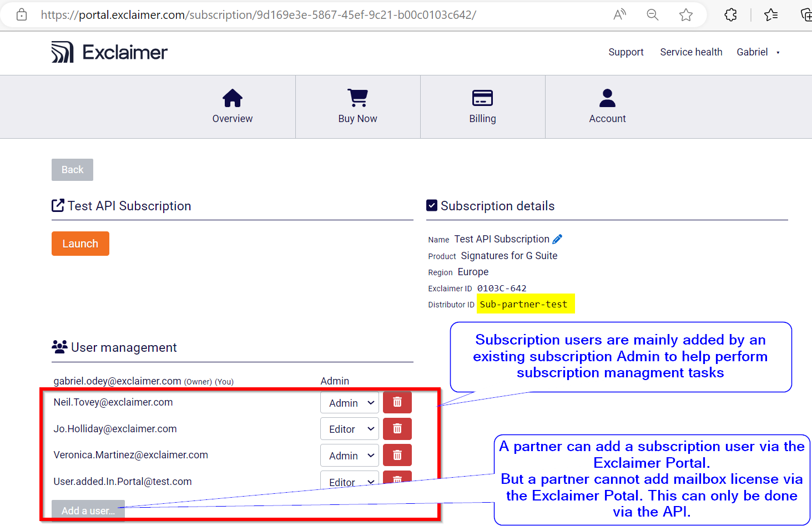This screenshot has height=531, width=812.
Task: Open the Support menu item
Action: 626,52
